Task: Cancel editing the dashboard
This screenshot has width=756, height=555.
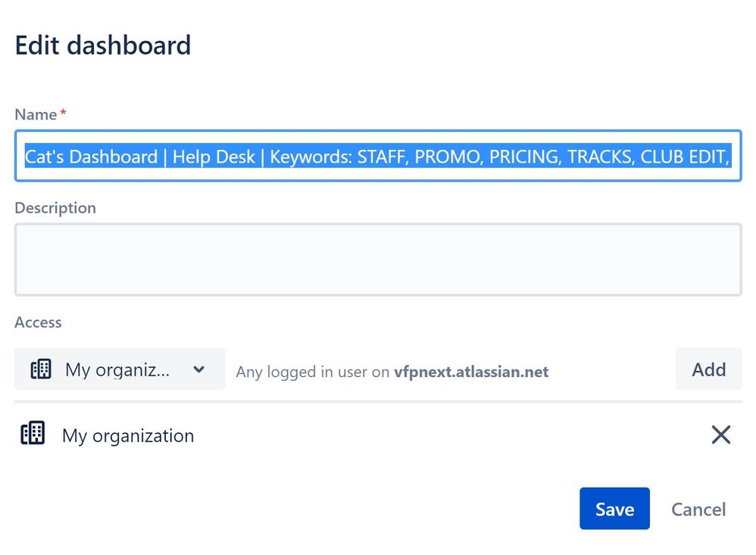Action: click(x=698, y=510)
